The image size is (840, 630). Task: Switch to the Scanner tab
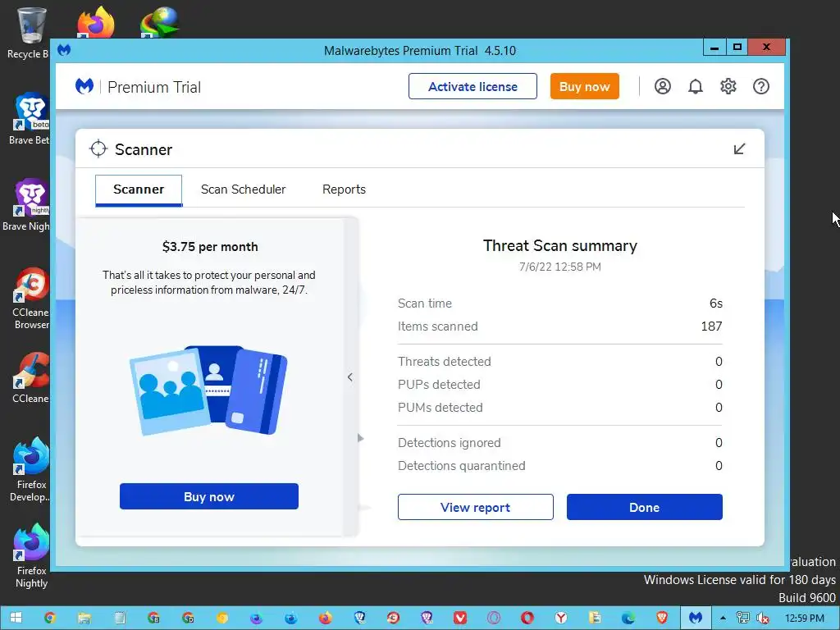pyautogui.click(x=139, y=189)
